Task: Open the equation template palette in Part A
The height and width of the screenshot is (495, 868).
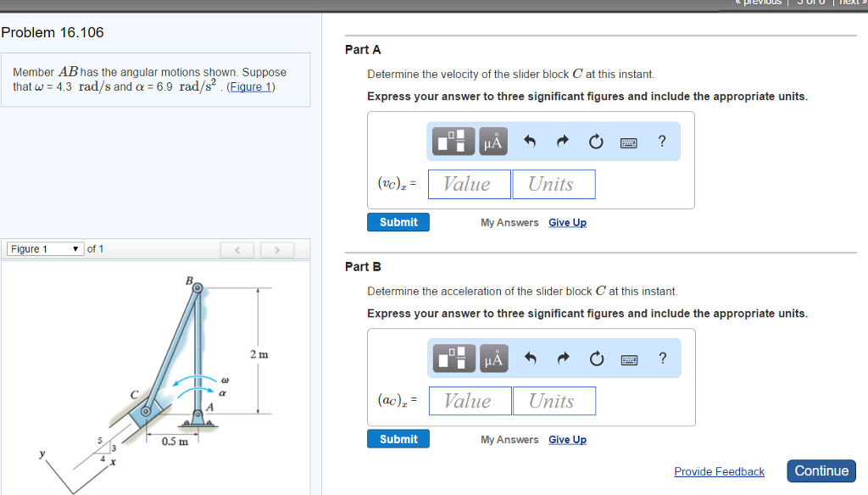Action: pyautogui.click(x=453, y=142)
